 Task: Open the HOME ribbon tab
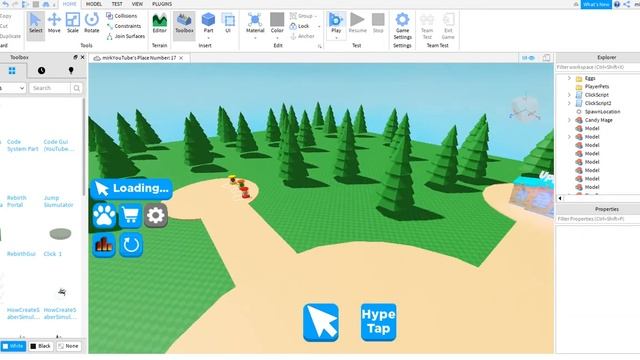(x=69, y=4)
